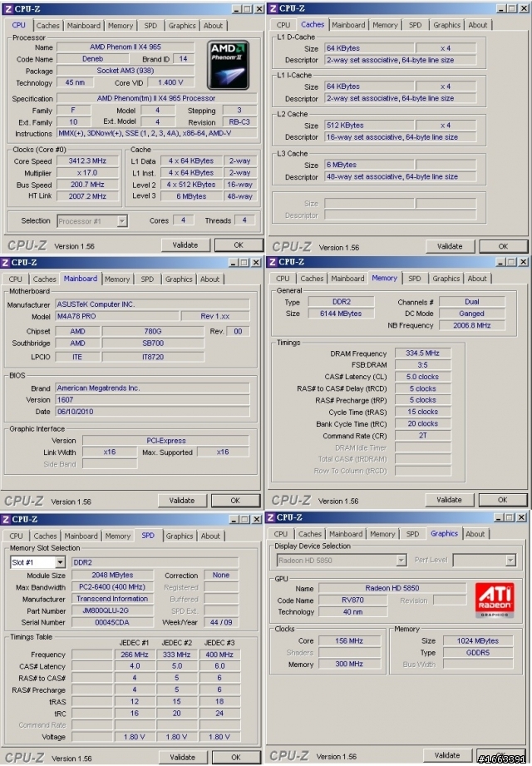
Task: Click the BIOS date 06/10/2010
Action: click(152, 412)
